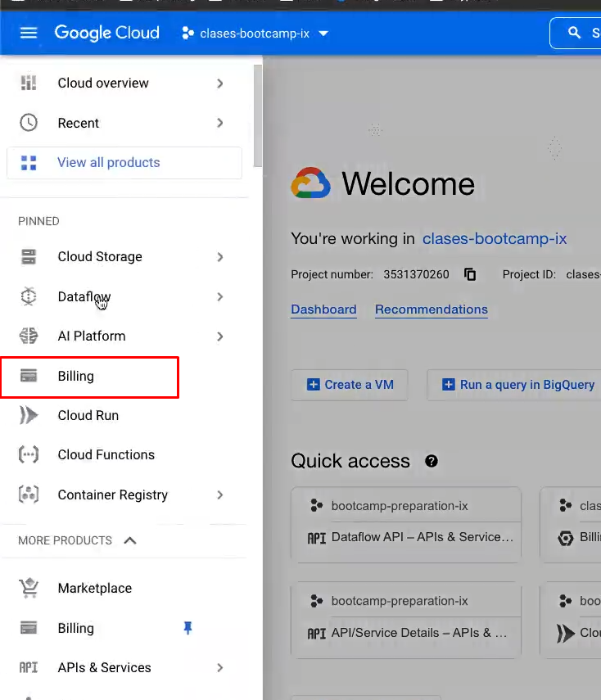Open the Recommendations link
The image size is (601, 700).
(x=432, y=309)
